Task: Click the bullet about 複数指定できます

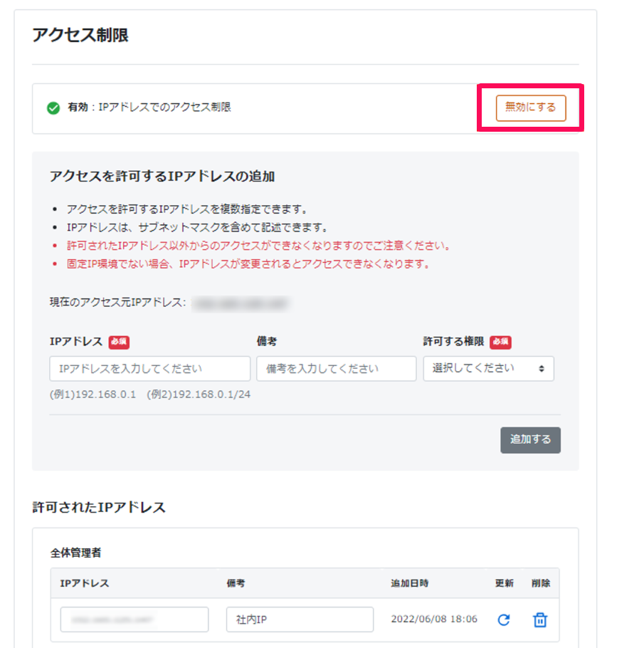Action: coord(187,209)
